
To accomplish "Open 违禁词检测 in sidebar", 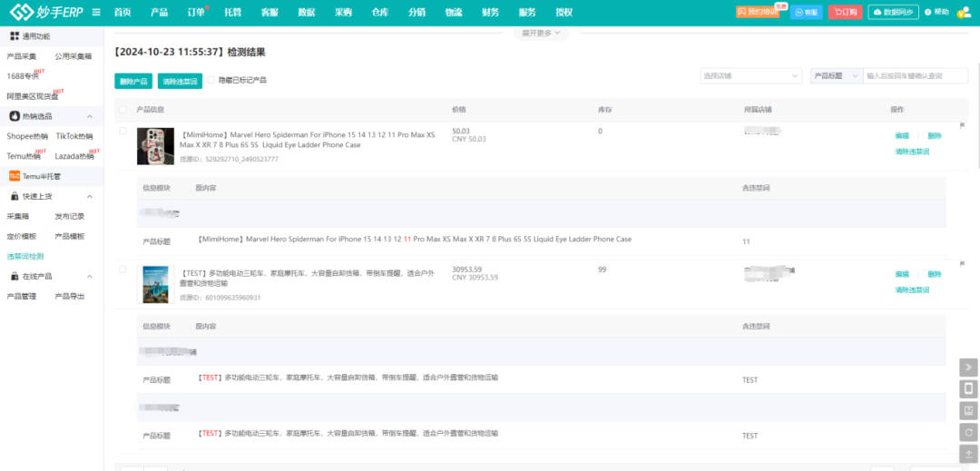I will click(25, 256).
